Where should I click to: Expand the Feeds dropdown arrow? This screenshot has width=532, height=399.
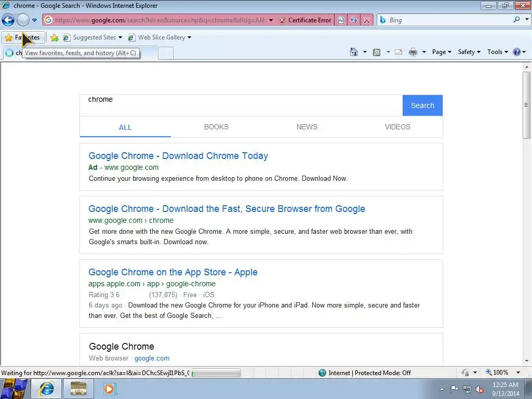(x=388, y=52)
